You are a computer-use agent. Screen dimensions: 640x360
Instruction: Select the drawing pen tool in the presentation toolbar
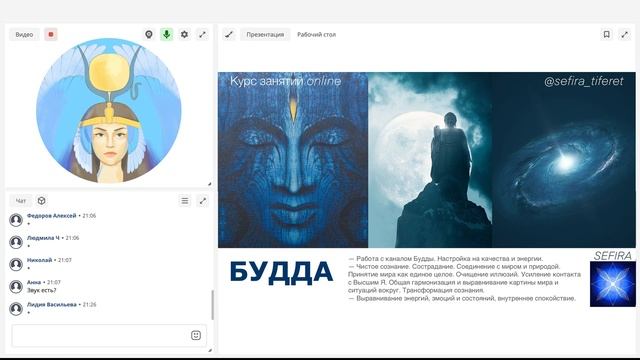229,34
